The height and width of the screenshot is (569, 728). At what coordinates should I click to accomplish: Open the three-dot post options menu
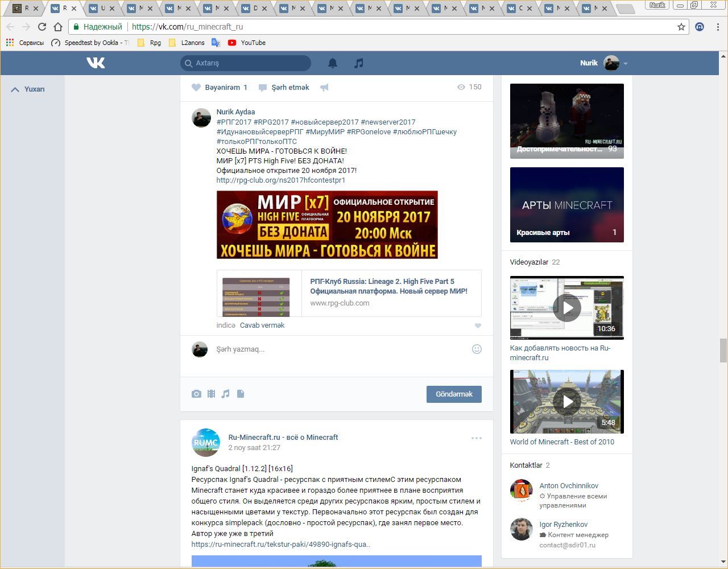point(477,438)
